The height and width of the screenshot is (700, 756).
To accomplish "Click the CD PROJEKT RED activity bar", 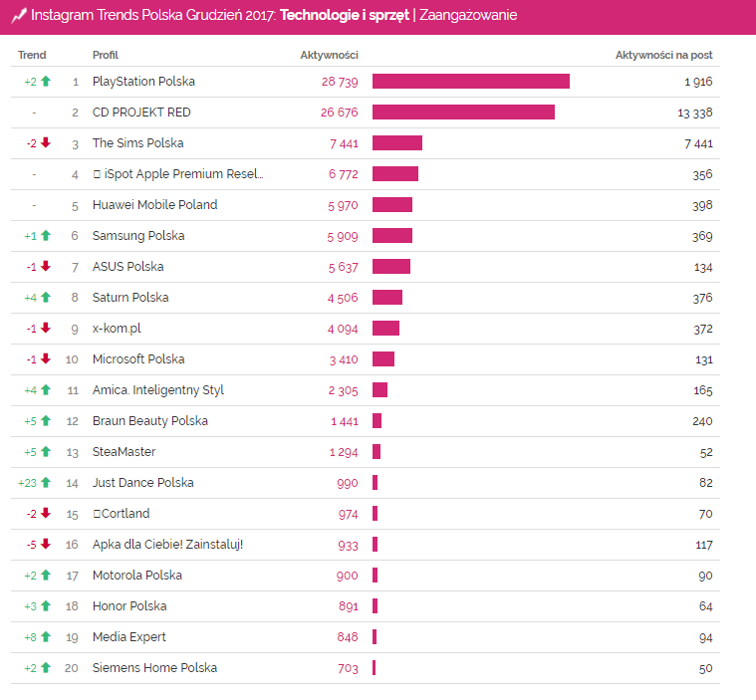I will point(463,113).
